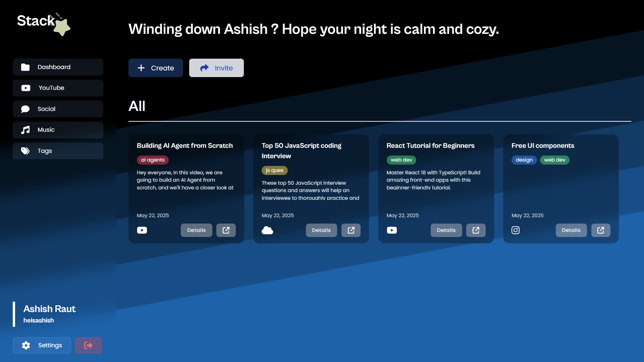Click Instagram icon on Free UI components card
Image resolution: width=644 pixels, height=362 pixels.
[516, 230]
